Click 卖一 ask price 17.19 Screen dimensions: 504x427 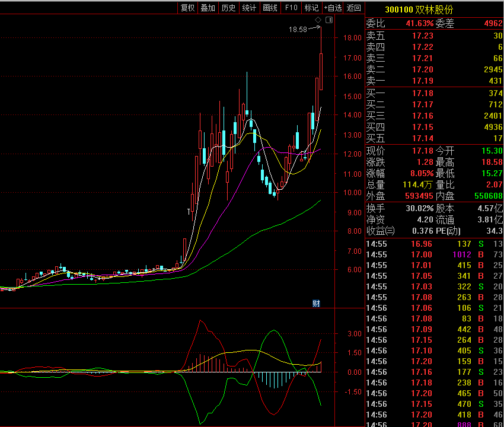pos(423,81)
